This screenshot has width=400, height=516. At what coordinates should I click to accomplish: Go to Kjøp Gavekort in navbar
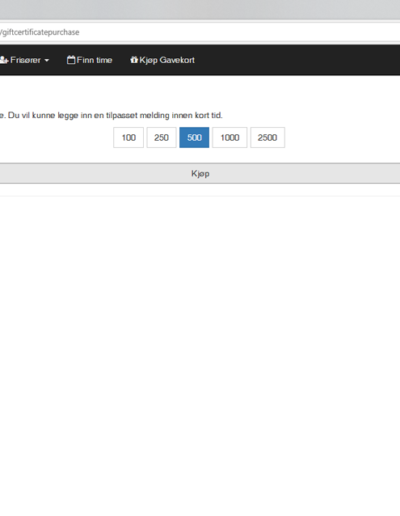pos(167,60)
